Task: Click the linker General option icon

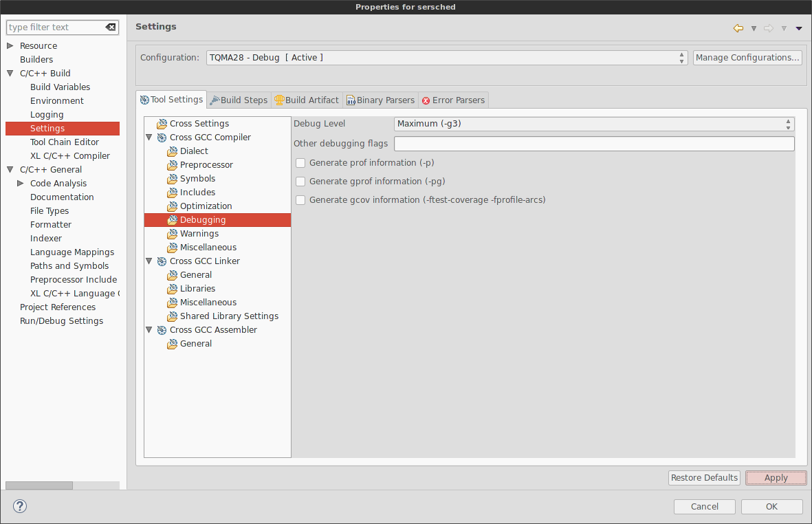Action: point(173,275)
